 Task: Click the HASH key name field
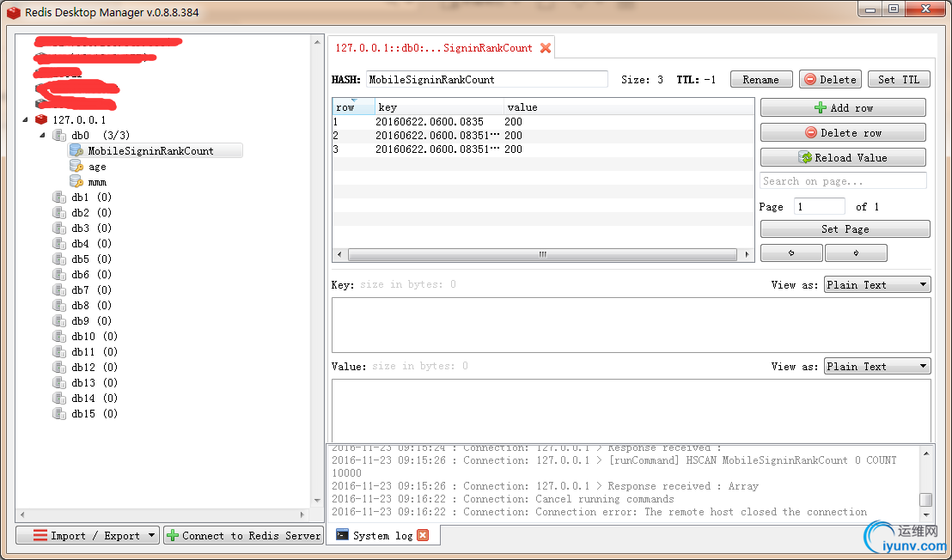point(487,80)
